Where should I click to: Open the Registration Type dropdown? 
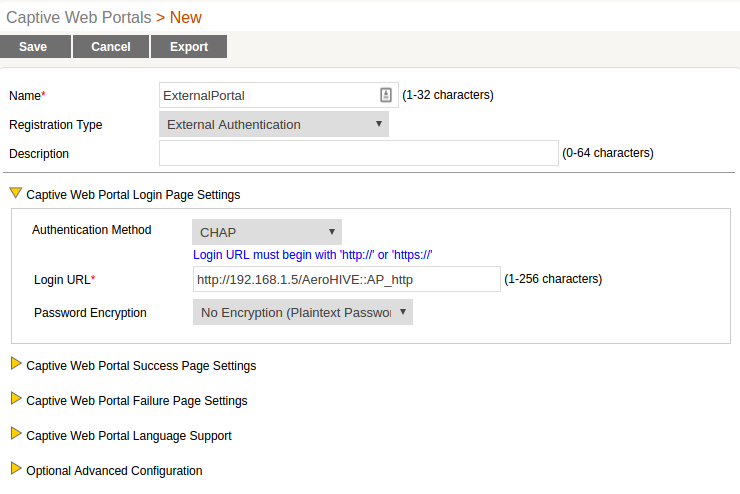273,124
